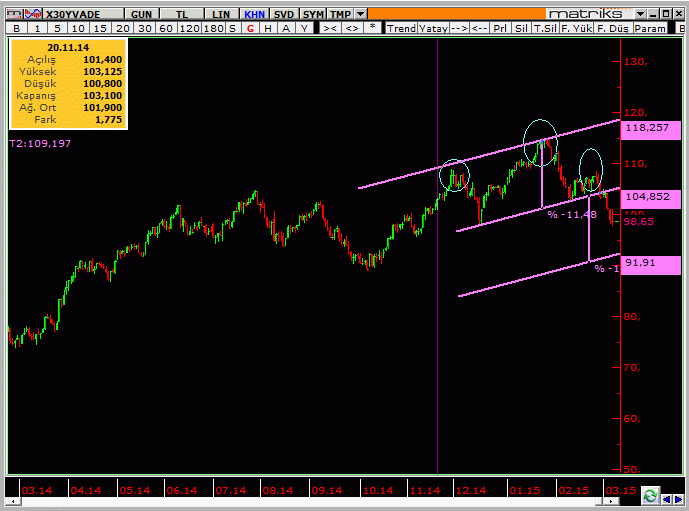
Task: Open the GUN period selector
Action: point(141,14)
